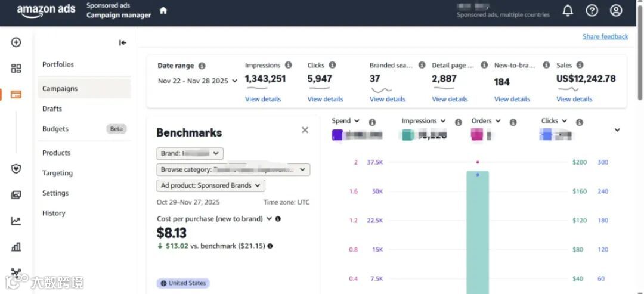
Task: Collapse the navigation panel arrow icon
Action: [x=122, y=42]
